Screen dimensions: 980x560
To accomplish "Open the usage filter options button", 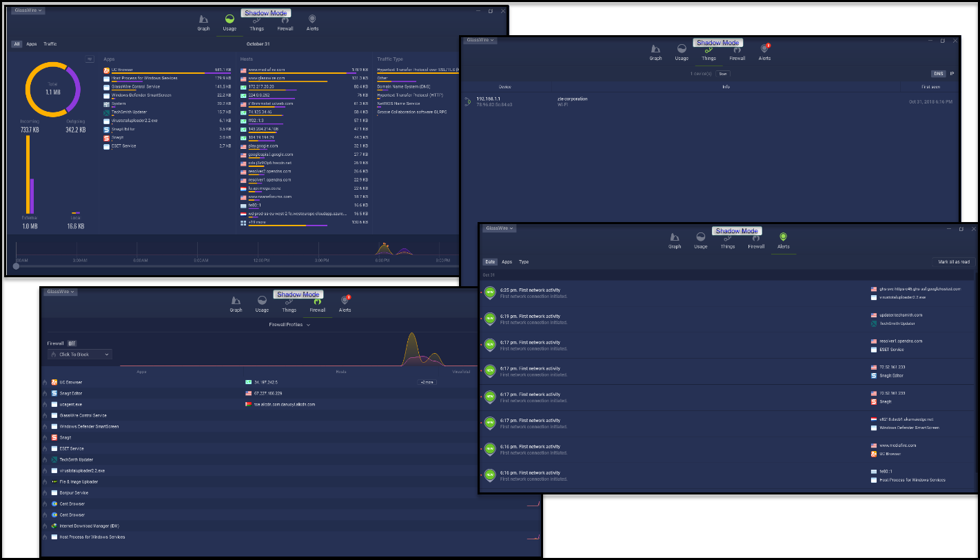I will 90,59.
